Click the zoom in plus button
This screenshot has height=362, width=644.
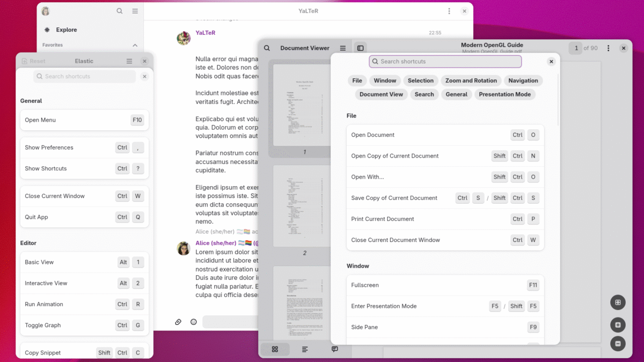pyautogui.click(x=618, y=325)
